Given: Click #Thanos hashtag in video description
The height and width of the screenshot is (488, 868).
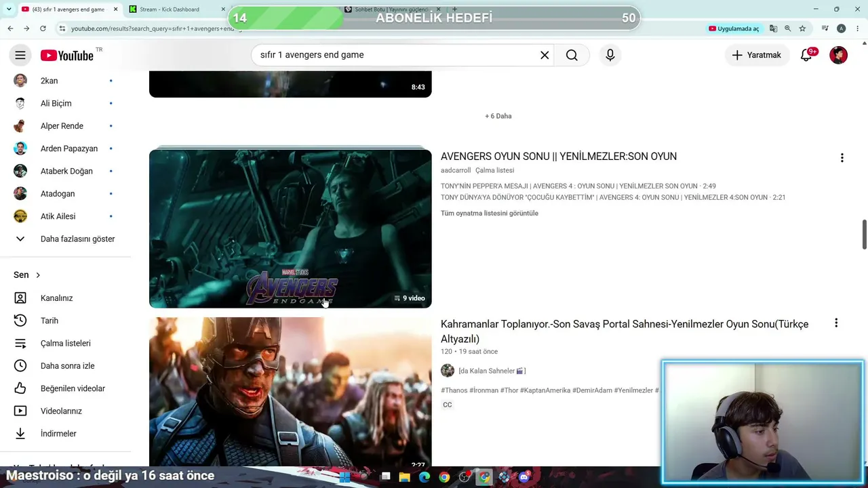Looking at the screenshot, I should pyautogui.click(x=454, y=390).
